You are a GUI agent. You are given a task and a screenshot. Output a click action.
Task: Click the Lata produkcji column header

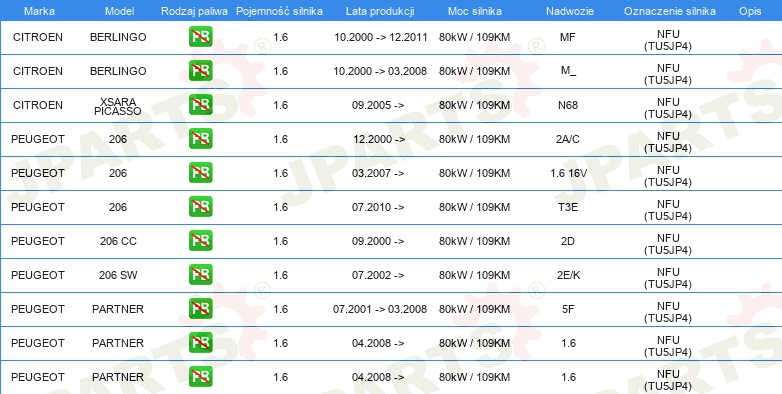[380, 11]
